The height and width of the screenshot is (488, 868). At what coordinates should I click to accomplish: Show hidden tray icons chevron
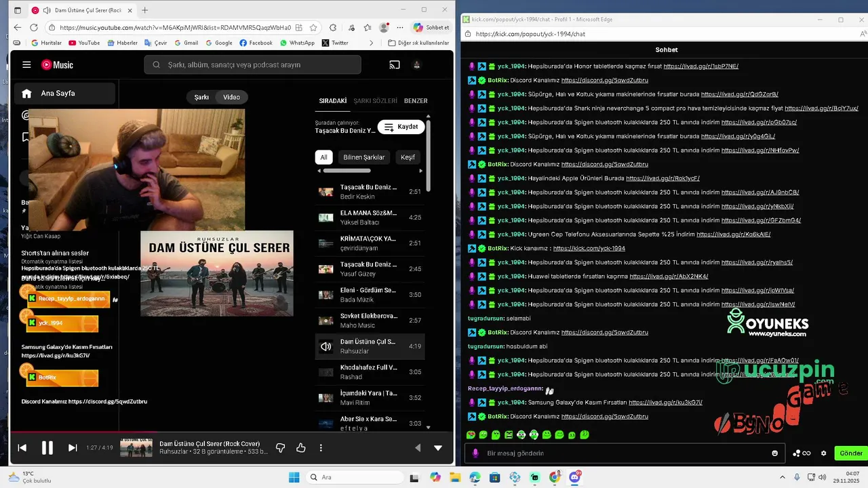[783, 477]
